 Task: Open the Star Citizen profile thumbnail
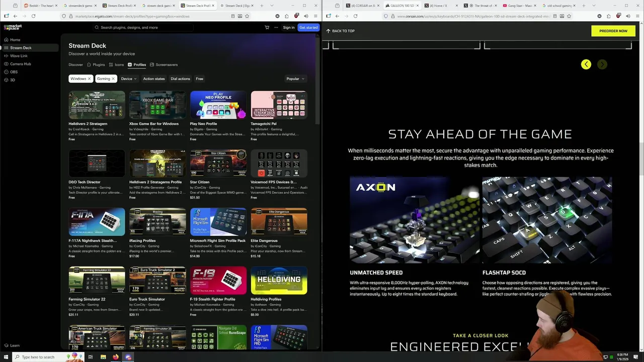218,163
